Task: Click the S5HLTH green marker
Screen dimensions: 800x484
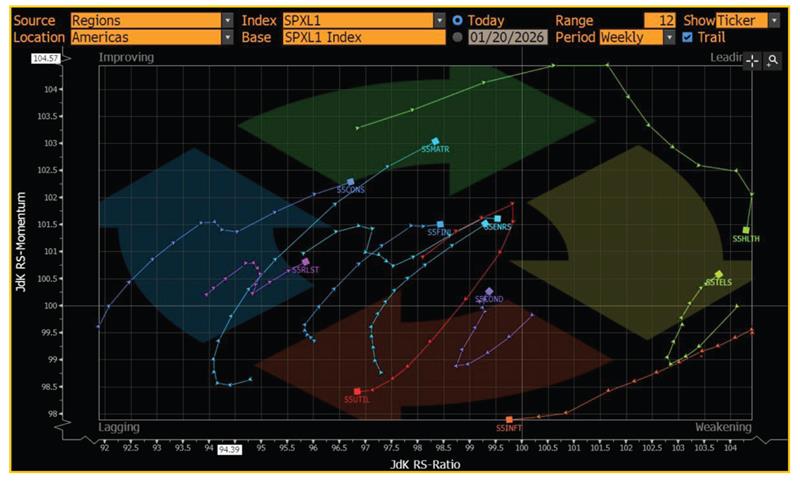Action: tap(746, 230)
